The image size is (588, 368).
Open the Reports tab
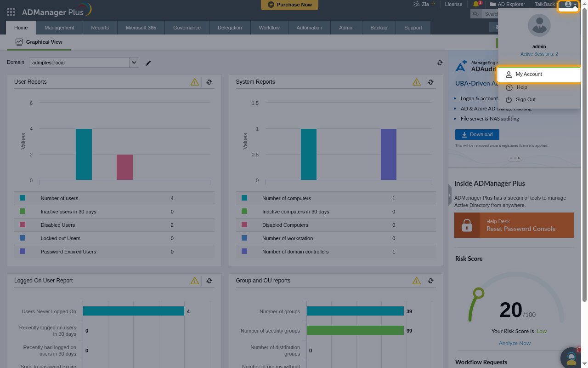click(100, 28)
